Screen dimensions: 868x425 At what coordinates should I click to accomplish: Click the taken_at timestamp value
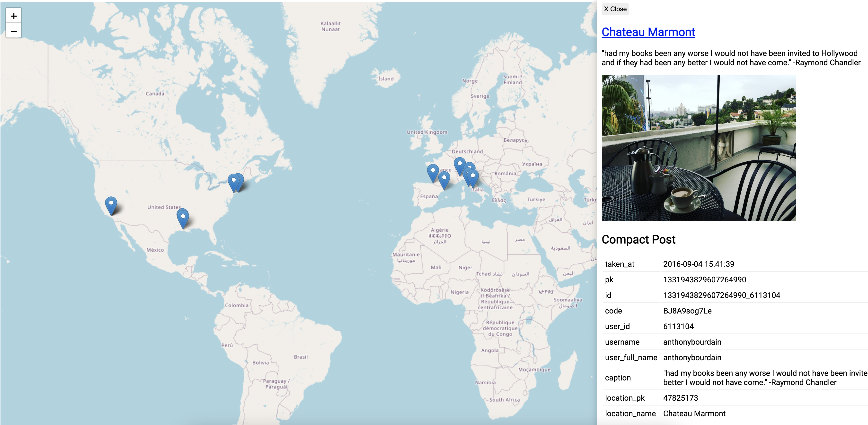698,264
